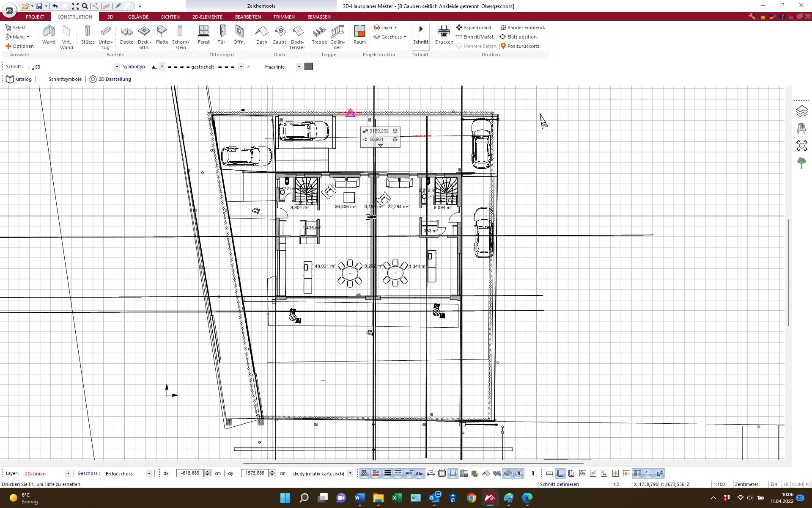Open the Fenst window tool
The image size is (812, 508).
(204, 35)
